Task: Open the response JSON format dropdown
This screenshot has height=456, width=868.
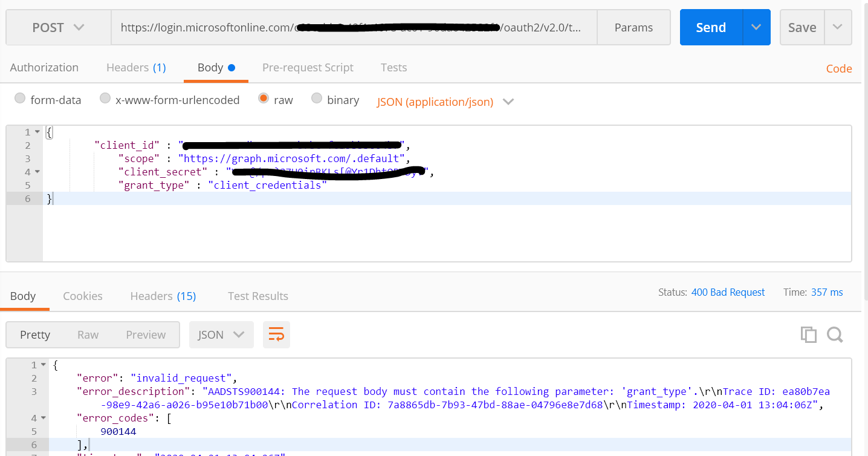Action: click(221, 334)
